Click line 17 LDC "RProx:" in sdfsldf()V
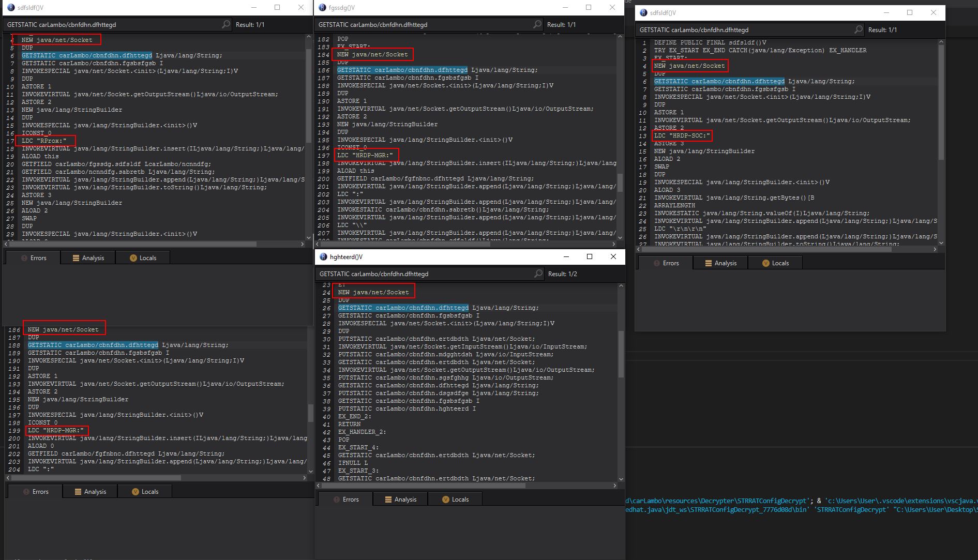 (x=44, y=141)
